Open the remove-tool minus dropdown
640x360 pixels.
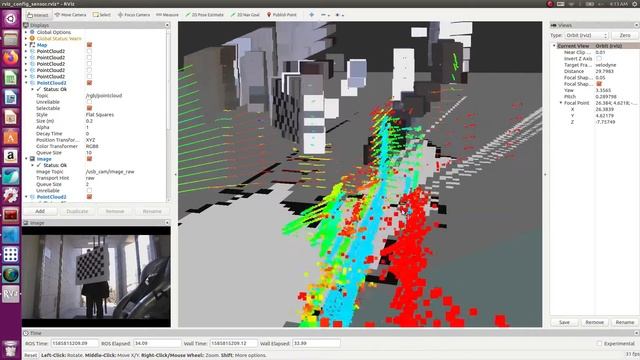tap(325, 15)
